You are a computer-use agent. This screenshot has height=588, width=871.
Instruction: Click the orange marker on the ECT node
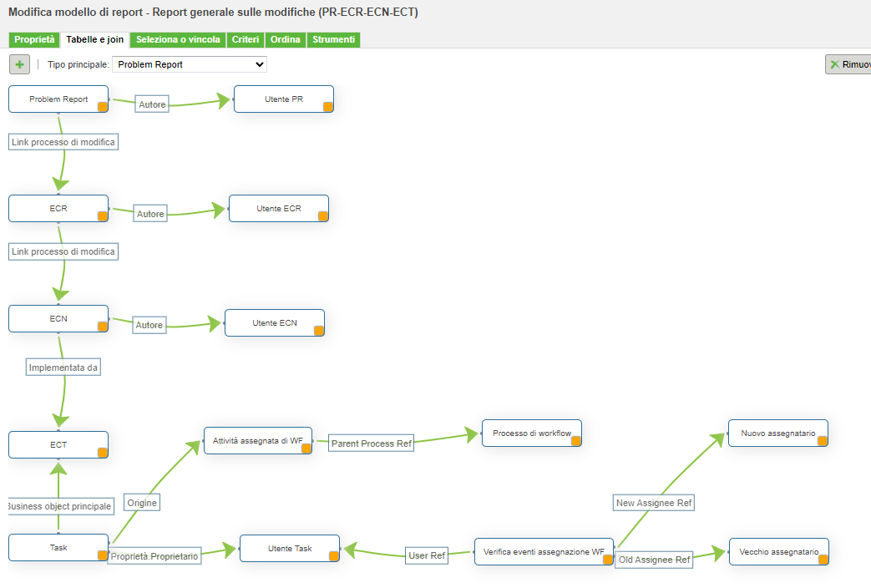101,453
